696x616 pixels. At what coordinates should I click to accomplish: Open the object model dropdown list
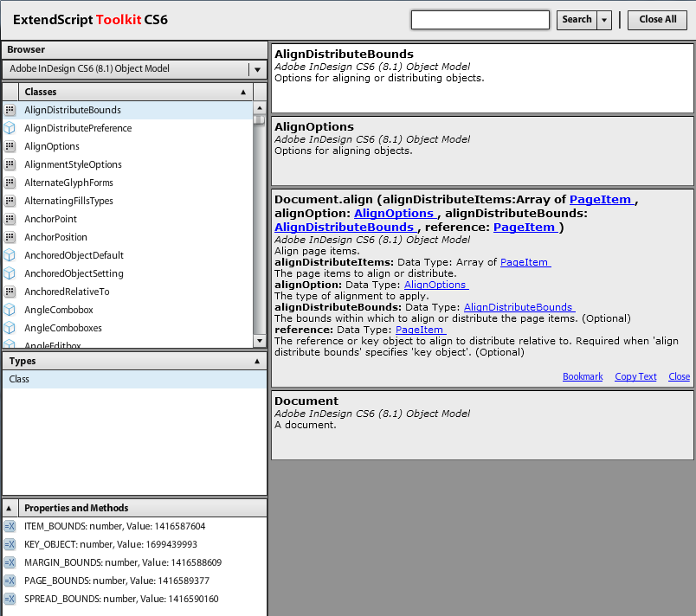[257, 69]
